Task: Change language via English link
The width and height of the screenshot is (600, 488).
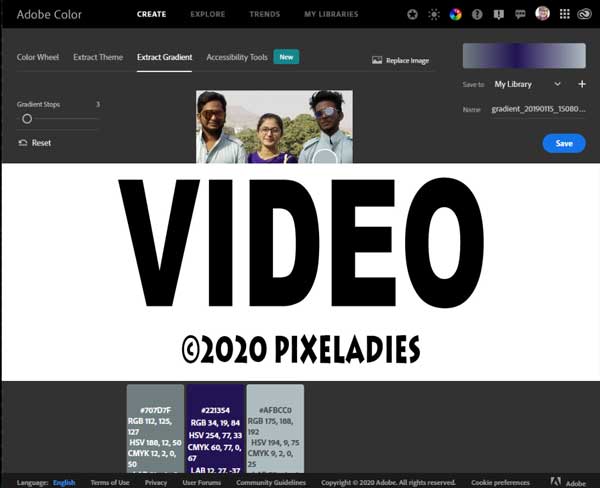Action: [64, 483]
